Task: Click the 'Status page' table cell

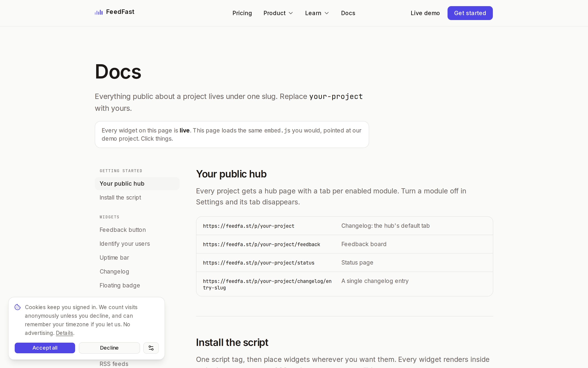Action: [x=357, y=263]
